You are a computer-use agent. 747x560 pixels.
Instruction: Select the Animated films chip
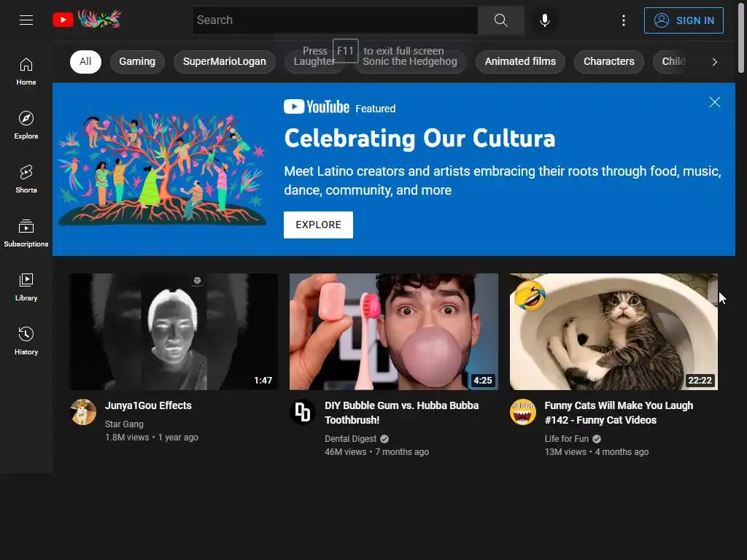point(520,61)
